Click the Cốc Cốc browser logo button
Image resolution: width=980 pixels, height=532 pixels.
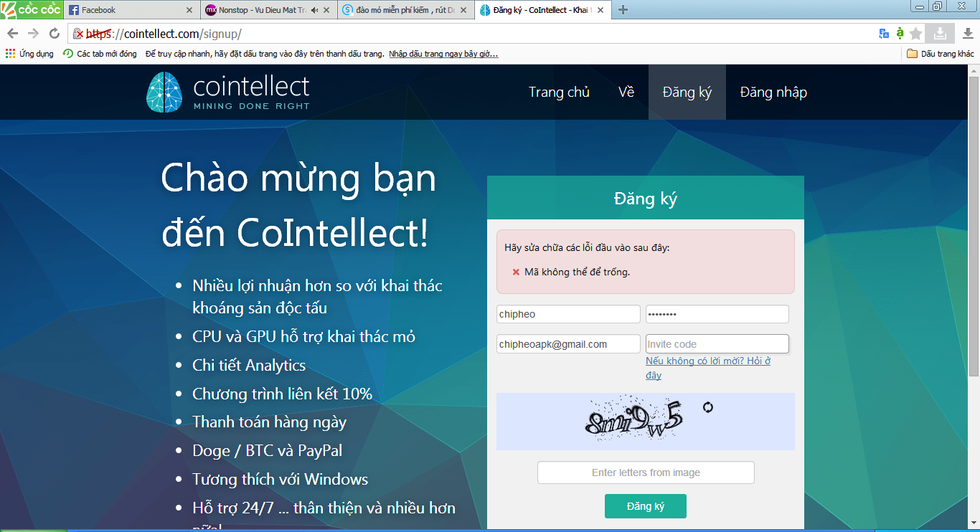coord(32,9)
